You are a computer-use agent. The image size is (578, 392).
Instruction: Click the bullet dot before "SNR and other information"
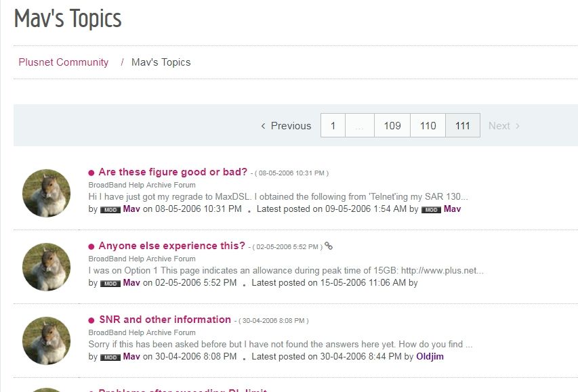pos(91,320)
